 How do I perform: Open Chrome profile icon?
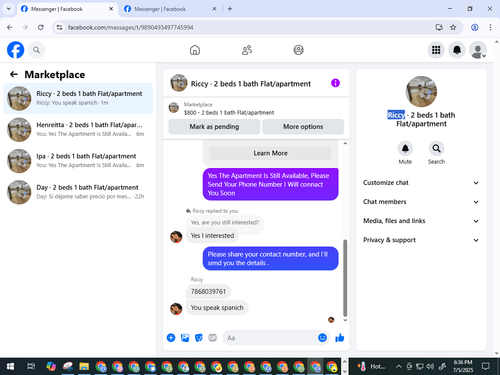tap(475, 27)
